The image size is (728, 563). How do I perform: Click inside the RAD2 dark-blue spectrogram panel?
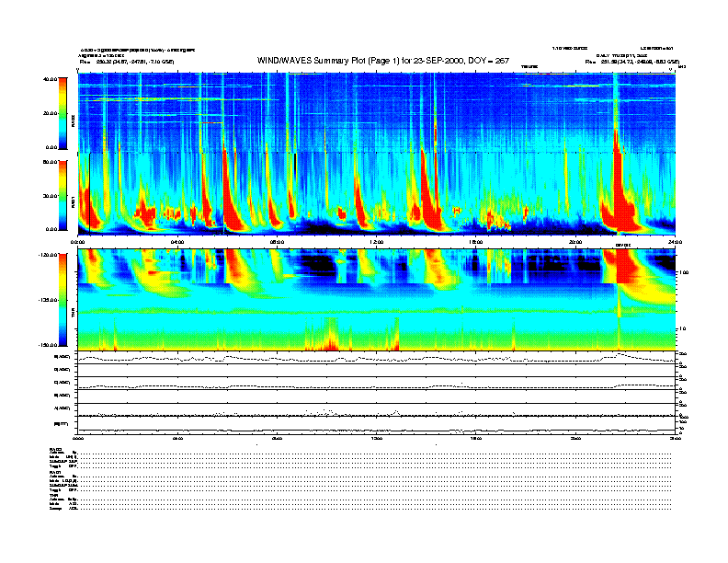(376, 112)
